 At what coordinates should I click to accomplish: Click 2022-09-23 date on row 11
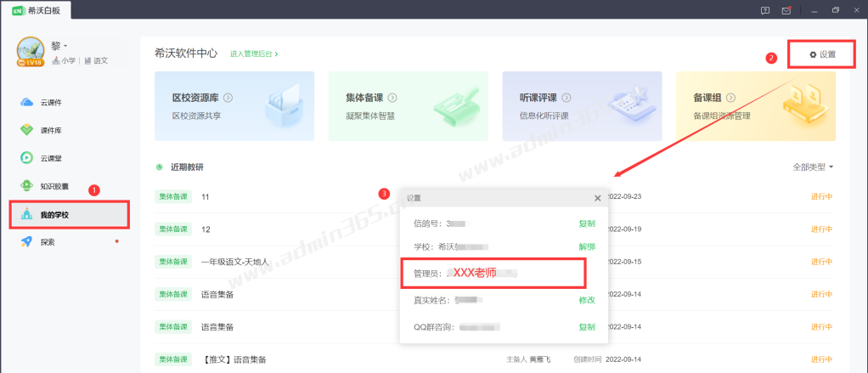point(624,196)
